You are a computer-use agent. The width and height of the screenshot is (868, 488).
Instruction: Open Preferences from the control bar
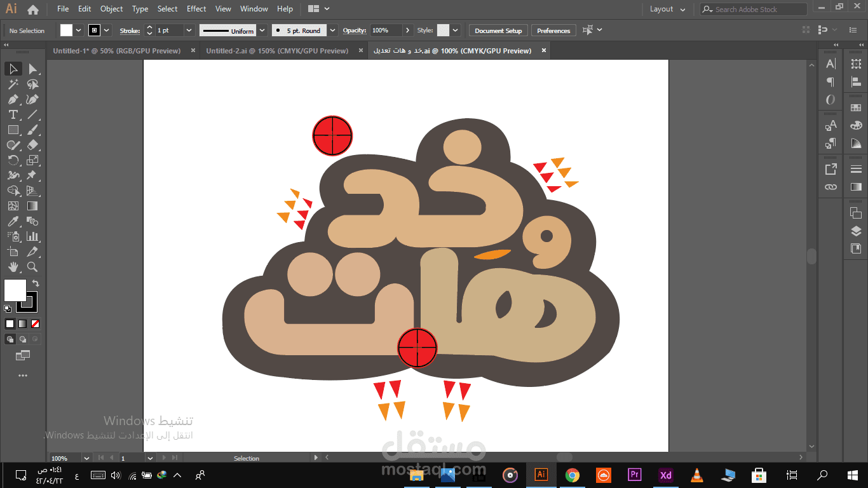(553, 30)
